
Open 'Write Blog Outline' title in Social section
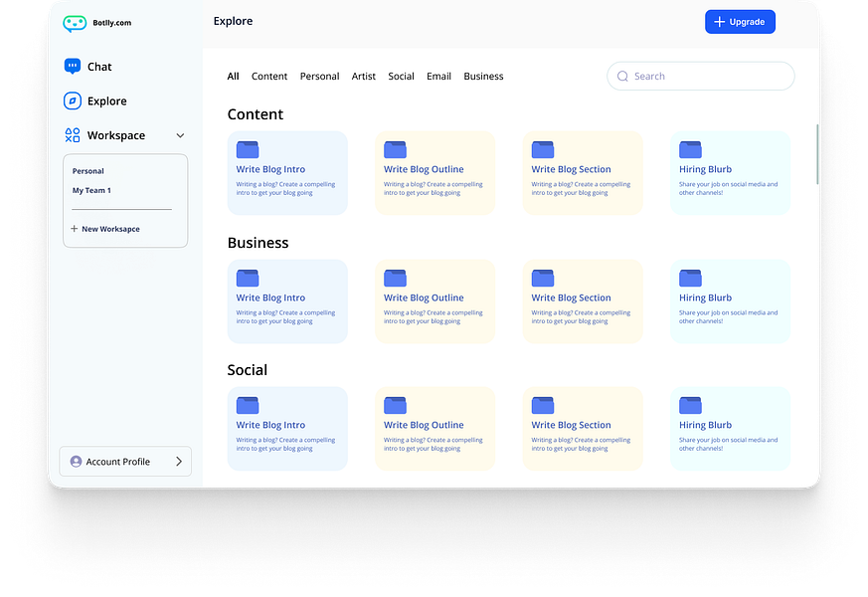point(424,425)
